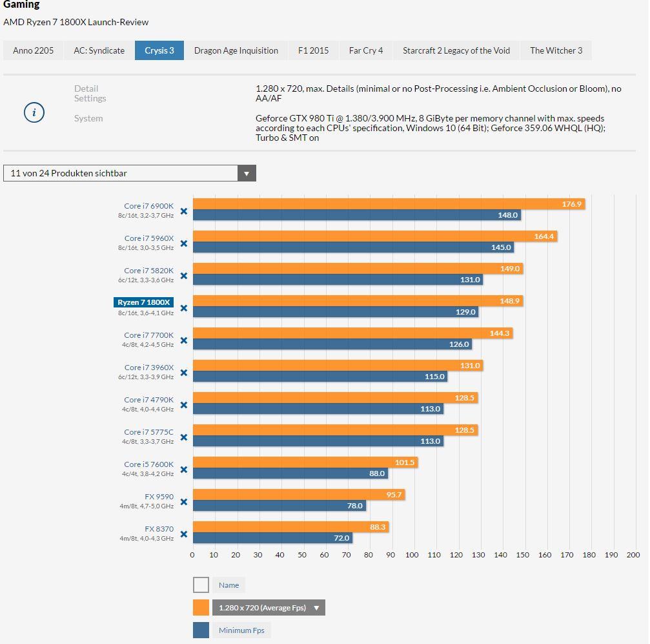Screen dimensions: 650x644
Task: Click the FX 8370 label
Action: [x=159, y=529]
